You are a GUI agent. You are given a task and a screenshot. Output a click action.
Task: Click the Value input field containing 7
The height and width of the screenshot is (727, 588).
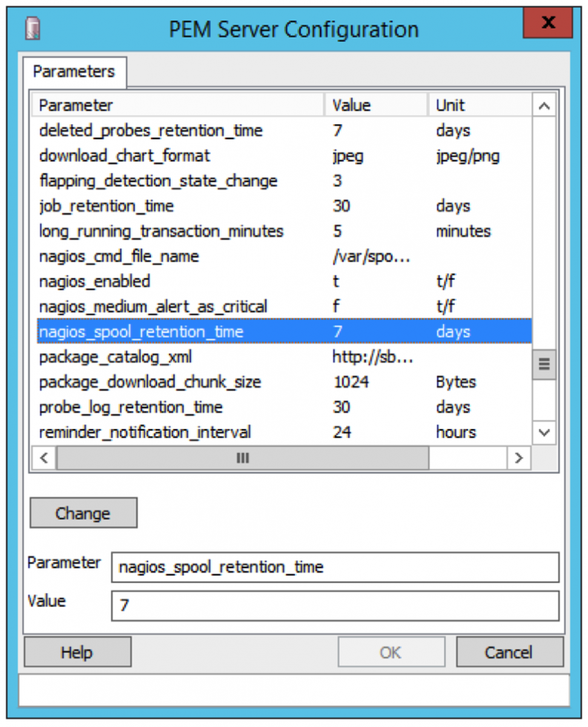point(334,606)
